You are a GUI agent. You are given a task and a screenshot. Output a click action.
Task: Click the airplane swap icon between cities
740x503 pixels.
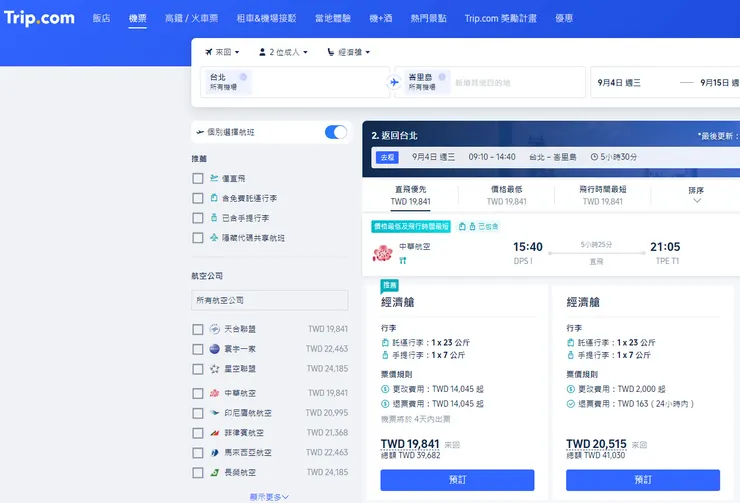[394, 83]
